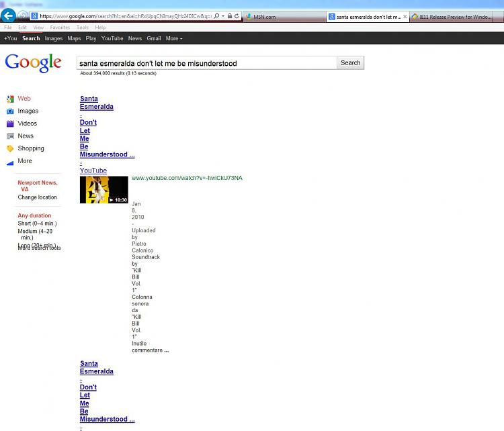504x431 pixels.
Task: Click the browser forward arrow button
Action: click(22, 15)
